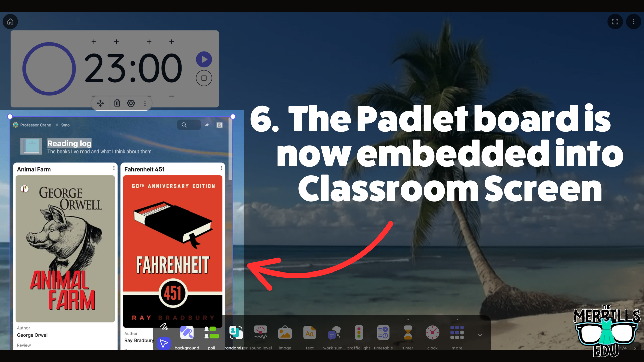This screenshot has height=362, width=644.
Task: Click the background tool in toolbar
Action: pos(186,334)
